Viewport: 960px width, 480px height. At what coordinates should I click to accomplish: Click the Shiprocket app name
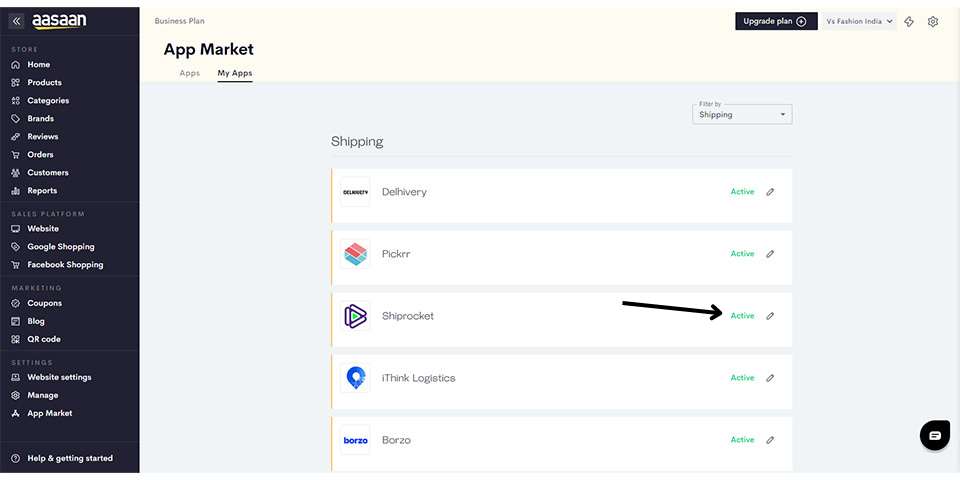pos(408,316)
